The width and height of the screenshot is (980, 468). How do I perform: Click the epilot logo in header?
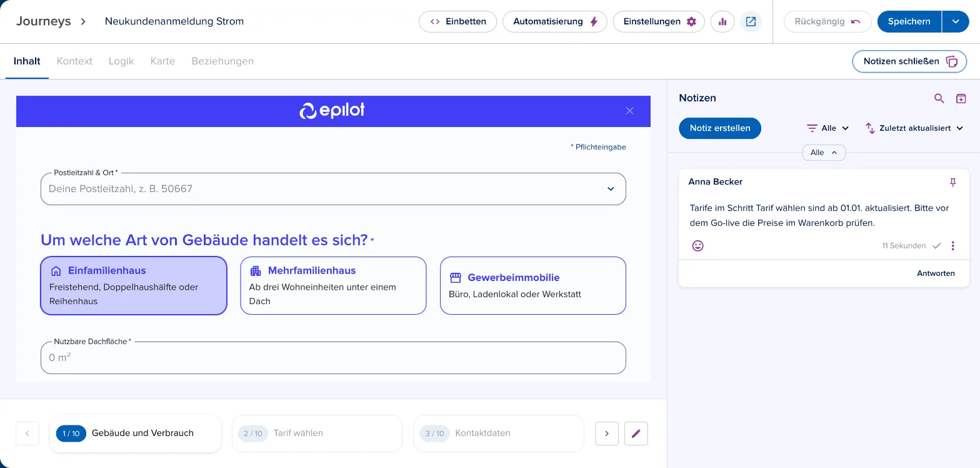(x=332, y=111)
